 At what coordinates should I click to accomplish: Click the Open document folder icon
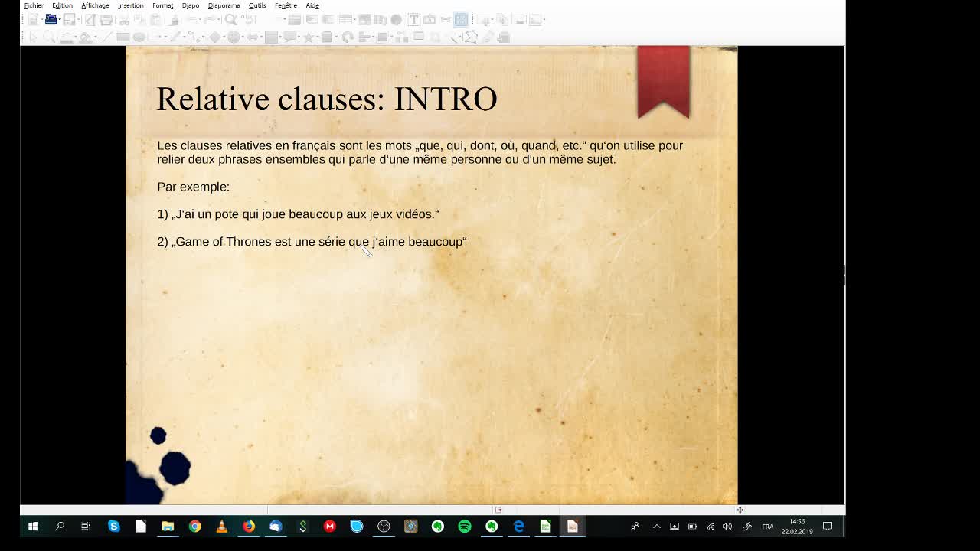[51, 20]
